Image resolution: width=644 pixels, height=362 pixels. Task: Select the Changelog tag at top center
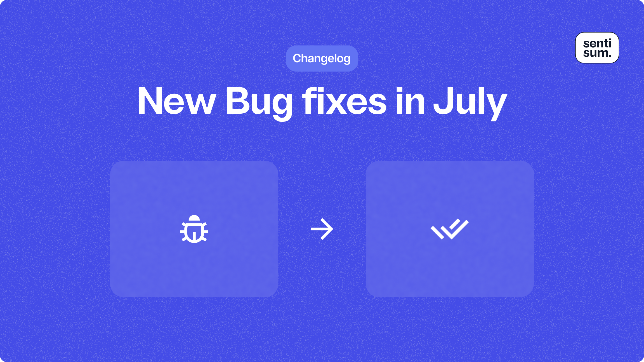[322, 58]
